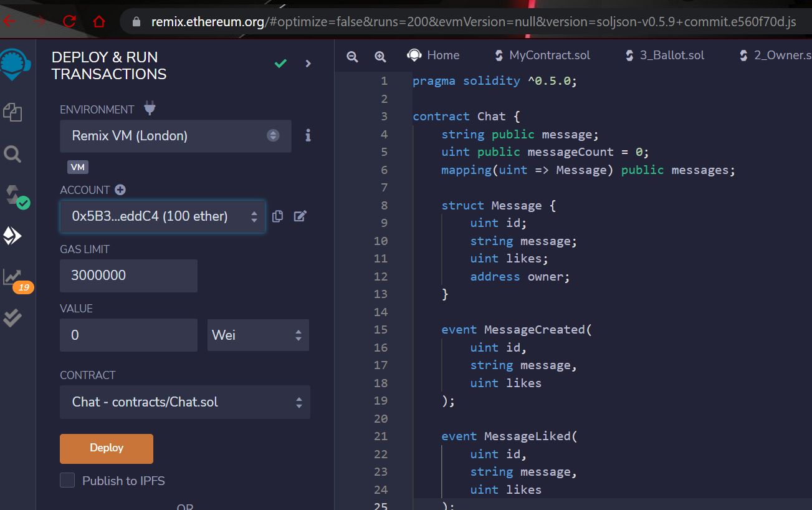Click the orange Deploy button

107,448
